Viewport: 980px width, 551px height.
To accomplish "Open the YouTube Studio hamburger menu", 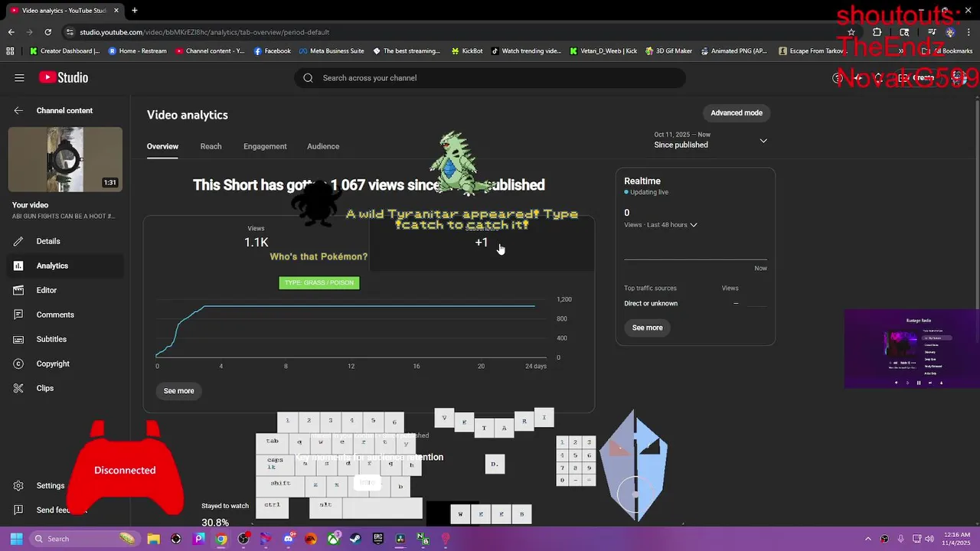I will pos(19,77).
